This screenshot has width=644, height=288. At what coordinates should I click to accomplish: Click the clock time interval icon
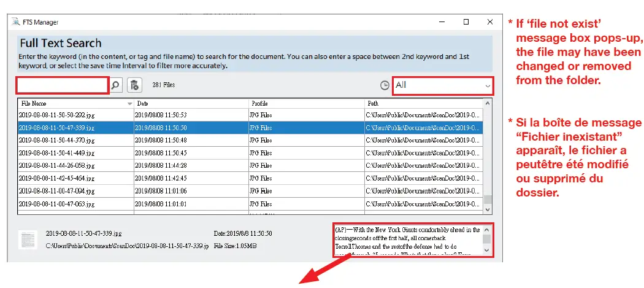(x=385, y=85)
